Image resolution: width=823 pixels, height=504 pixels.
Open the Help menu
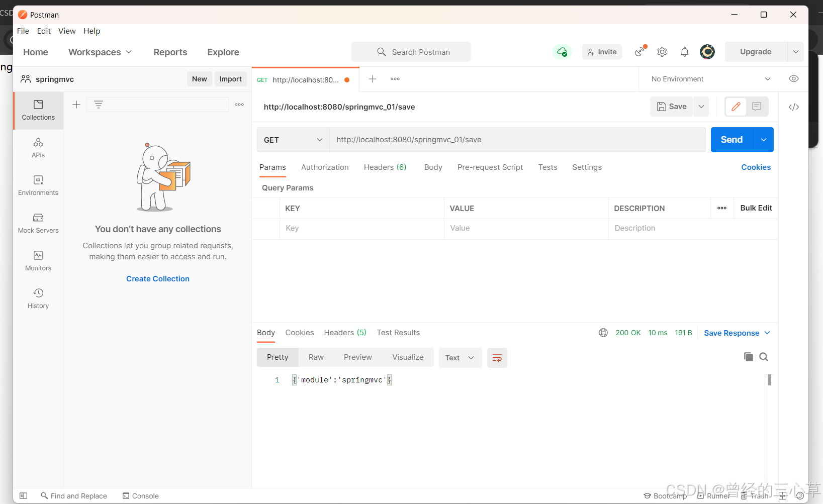click(x=92, y=31)
